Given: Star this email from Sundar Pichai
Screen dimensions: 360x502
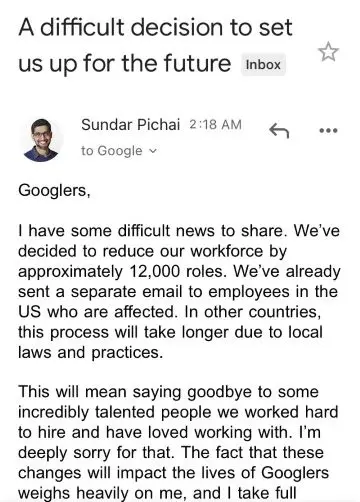Looking at the screenshot, I should pos(328,52).
